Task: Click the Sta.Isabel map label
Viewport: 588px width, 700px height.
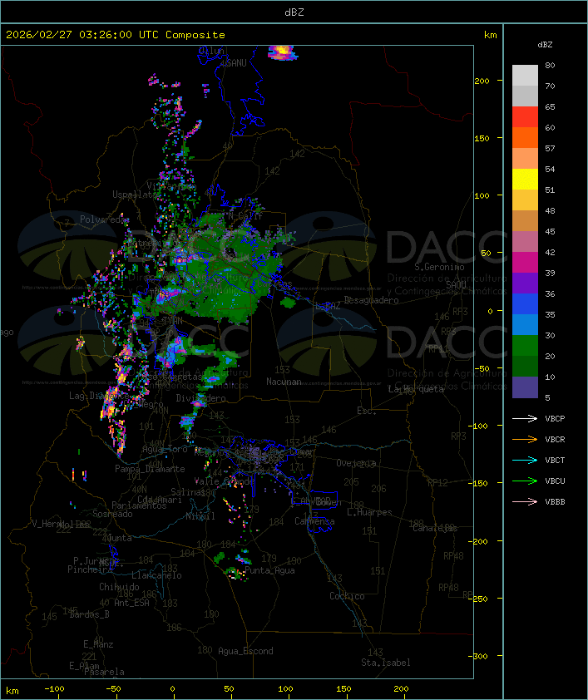Action: (x=385, y=663)
